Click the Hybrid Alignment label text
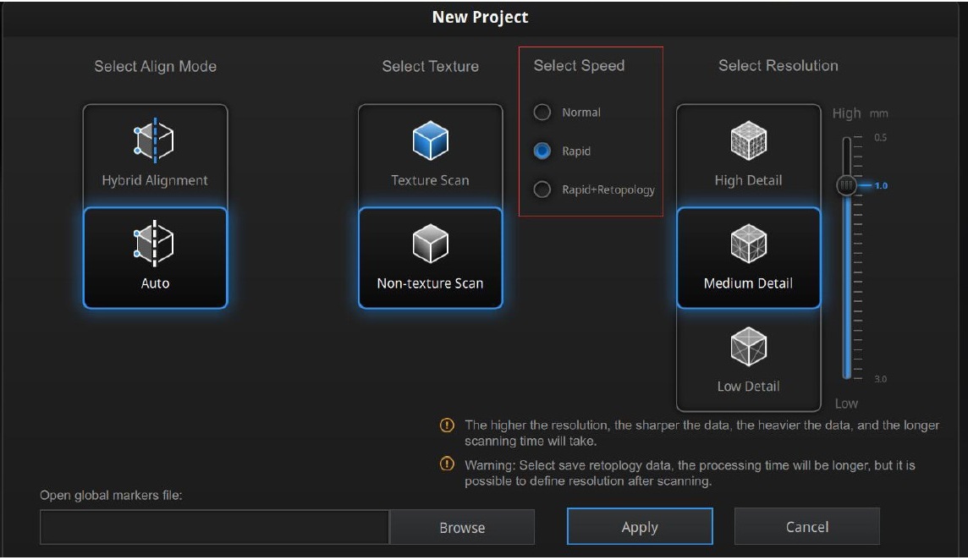This screenshot has width=968, height=560. [155, 180]
